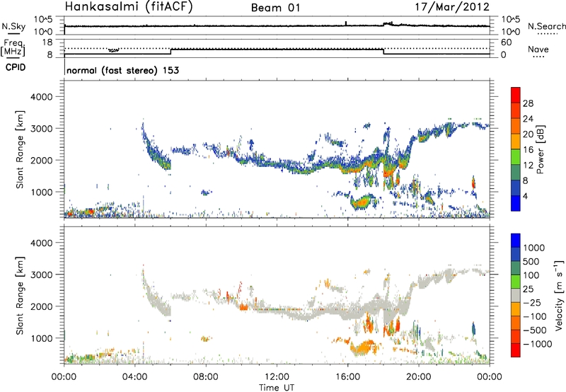Click the 04:00 time axis tick label
The width and height of the screenshot is (566, 392).
point(134,377)
